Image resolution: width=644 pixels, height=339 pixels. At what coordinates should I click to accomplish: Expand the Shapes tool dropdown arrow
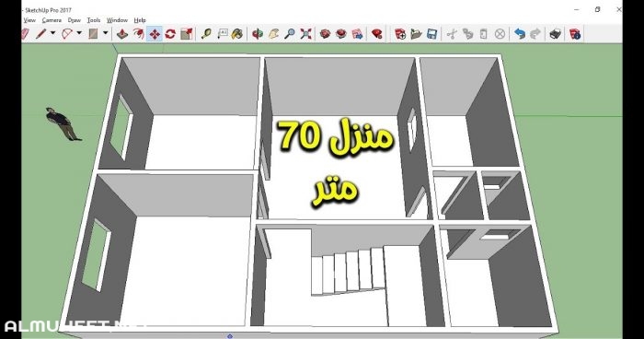coord(105,33)
